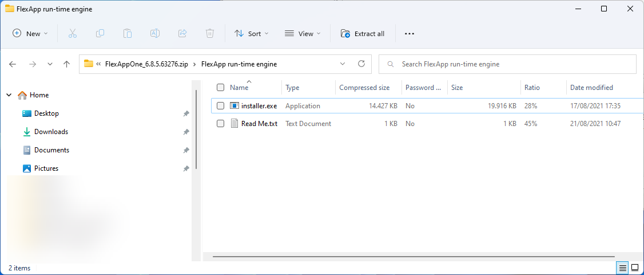The width and height of the screenshot is (644, 275).
Task: Refresh the current folder view
Action: pos(361,64)
